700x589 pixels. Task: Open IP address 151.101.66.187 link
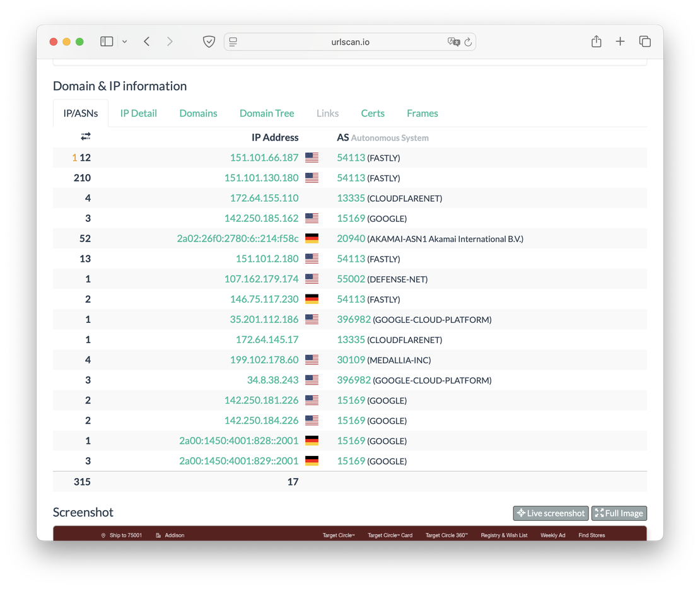coord(264,158)
